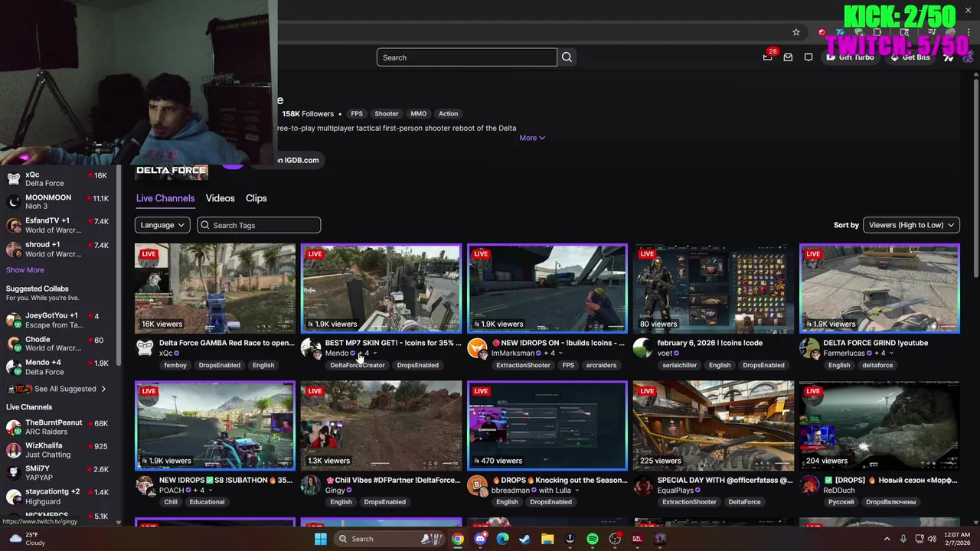This screenshot has height=551, width=980.
Task: Open Sort by Viewers (High to Low) dropdown
Action: [x=911, y=225]
